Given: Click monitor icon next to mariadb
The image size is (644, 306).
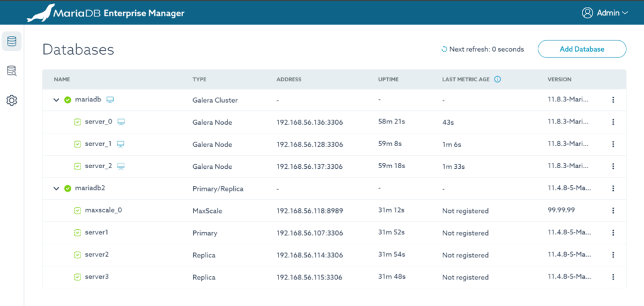Looking at the screenshot, I should [x=110, y=99].
